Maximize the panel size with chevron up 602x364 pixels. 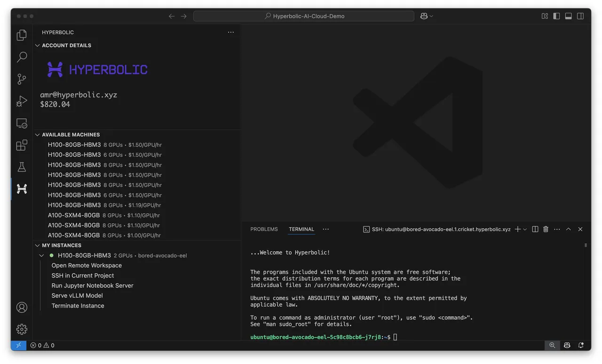point(568,229)
